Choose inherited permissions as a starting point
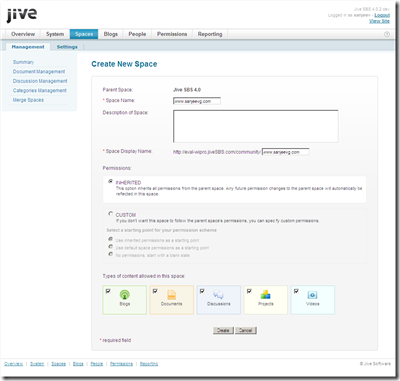This screenshot has height=381, width=400. tap(111, 239)
